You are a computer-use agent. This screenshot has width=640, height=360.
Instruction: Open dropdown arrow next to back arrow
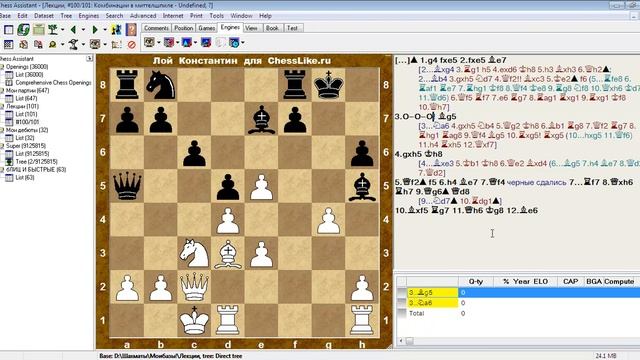coord(83,30)
